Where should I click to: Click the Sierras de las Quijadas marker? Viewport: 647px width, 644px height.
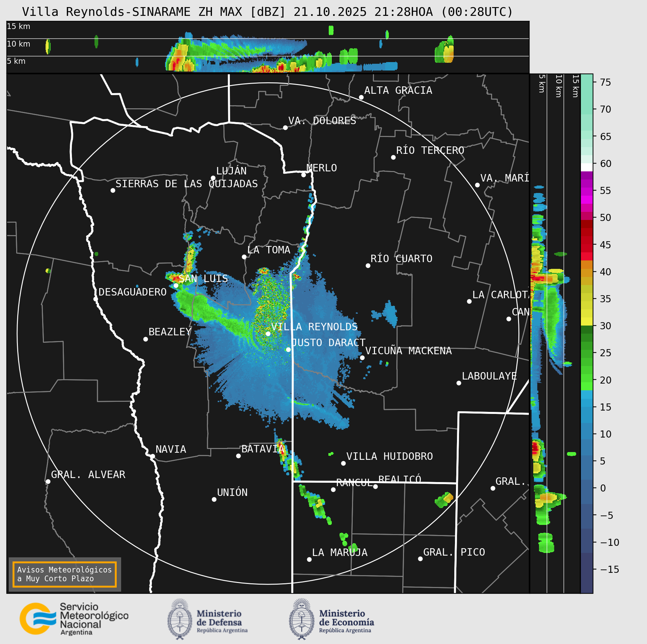[113, 190]
